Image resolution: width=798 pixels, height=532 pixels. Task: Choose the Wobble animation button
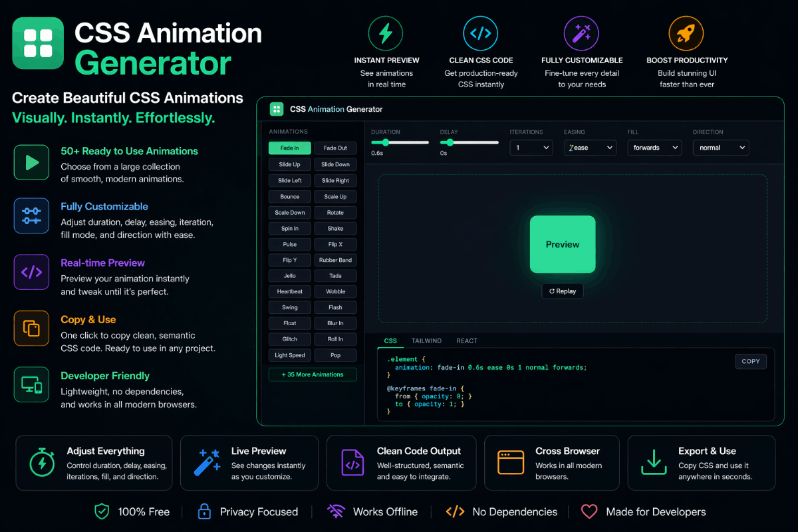coord(335,291)
